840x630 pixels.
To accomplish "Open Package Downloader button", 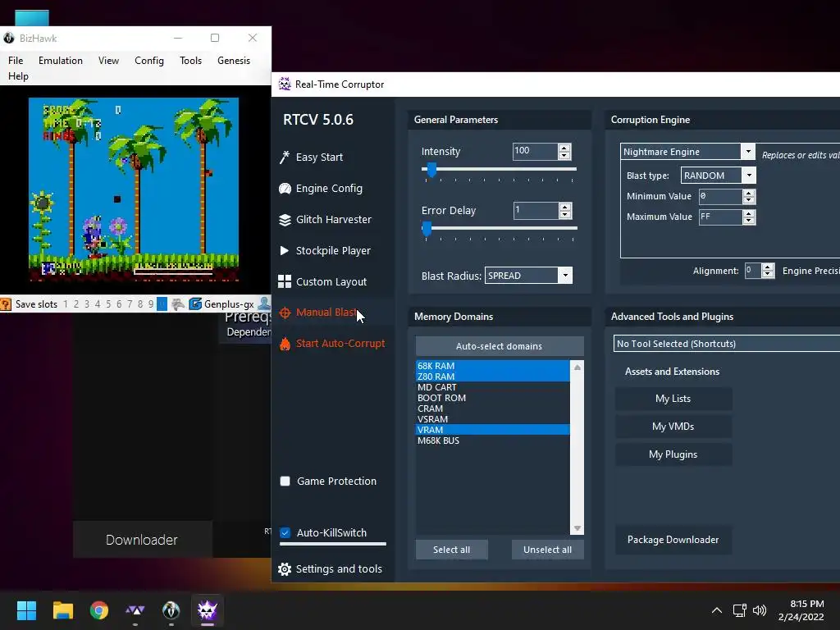I will click(673, 540).
